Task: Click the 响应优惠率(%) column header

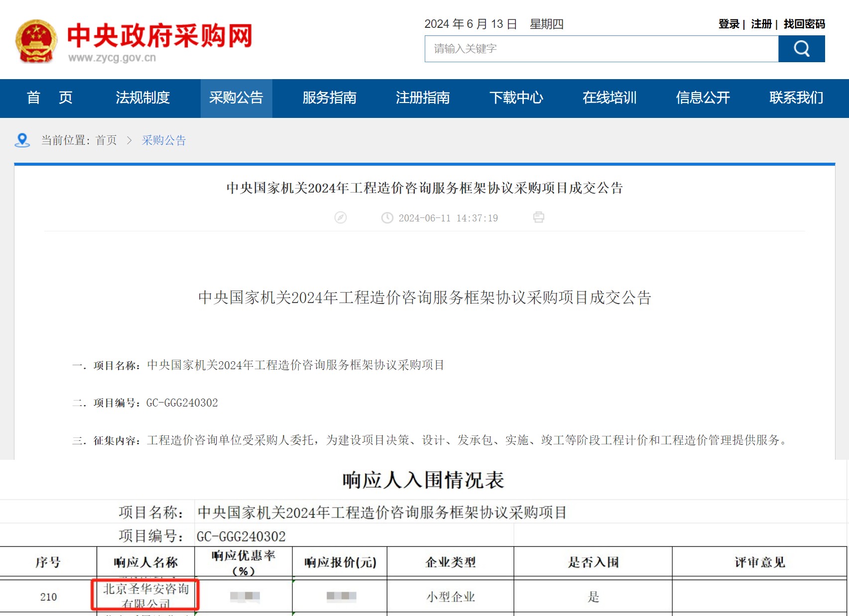Action: 243,562
